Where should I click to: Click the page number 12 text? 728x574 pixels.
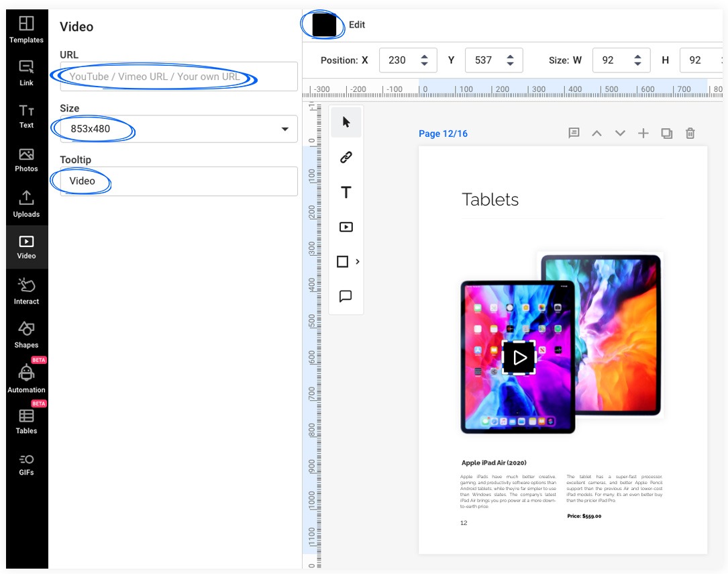(464, 523)
